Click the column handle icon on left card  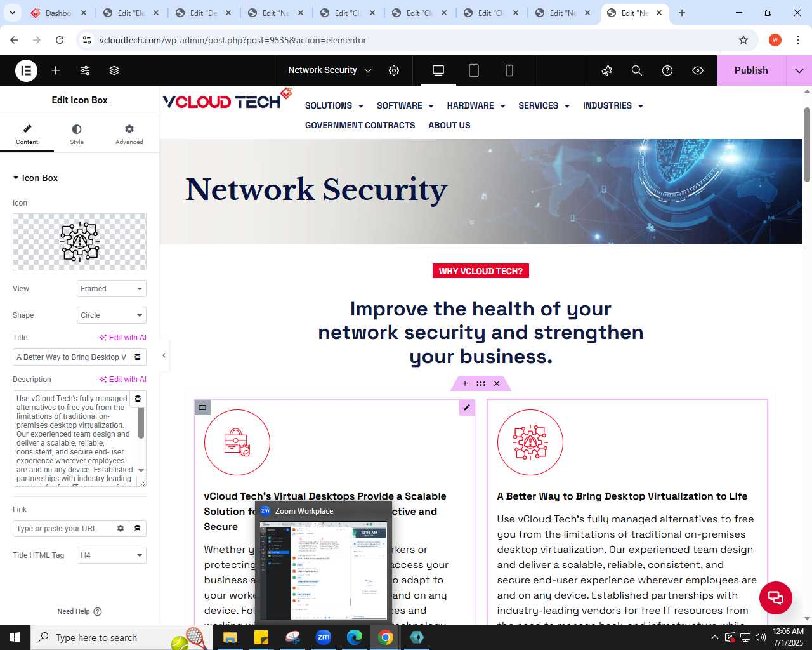(x=202, y=408)
